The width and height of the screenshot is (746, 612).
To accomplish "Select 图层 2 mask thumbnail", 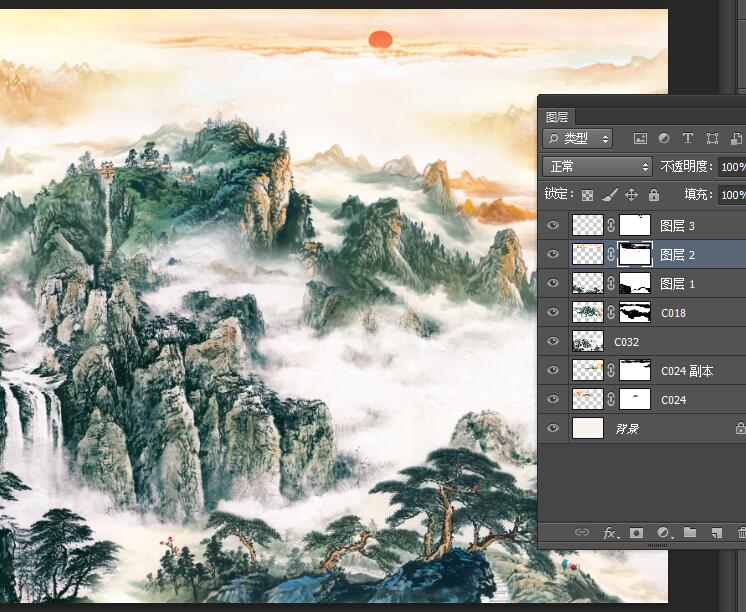I will 635,254.
